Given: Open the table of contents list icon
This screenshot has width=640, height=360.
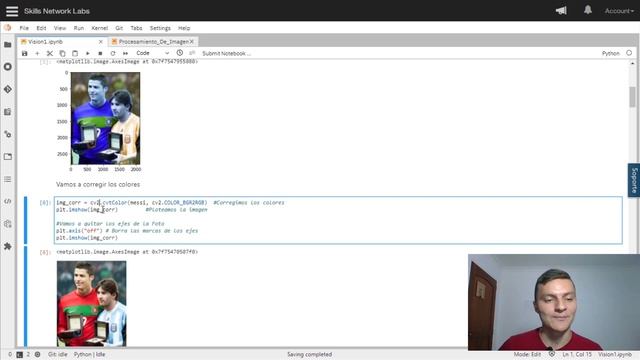Looking at the screenshot, I should (8, 179).
